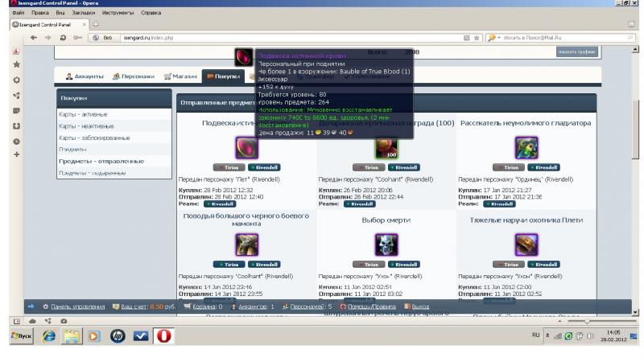The image size is (644, 362).
Task: Click the Тяжелые наручи охотника Плети icon
Action: [526, 245]
